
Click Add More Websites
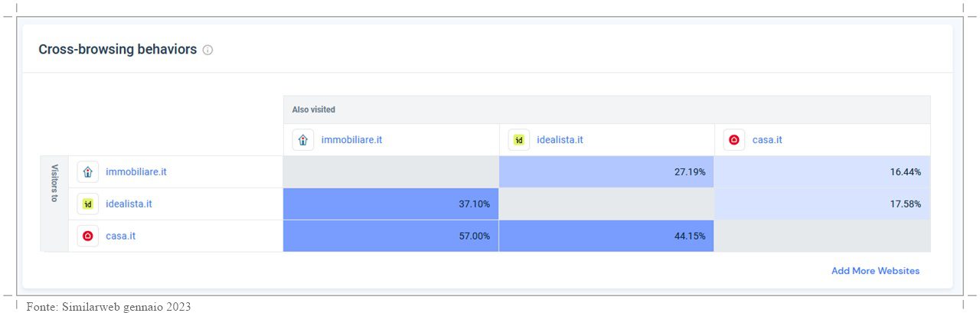pyautogui.click(x=876, y=271)
